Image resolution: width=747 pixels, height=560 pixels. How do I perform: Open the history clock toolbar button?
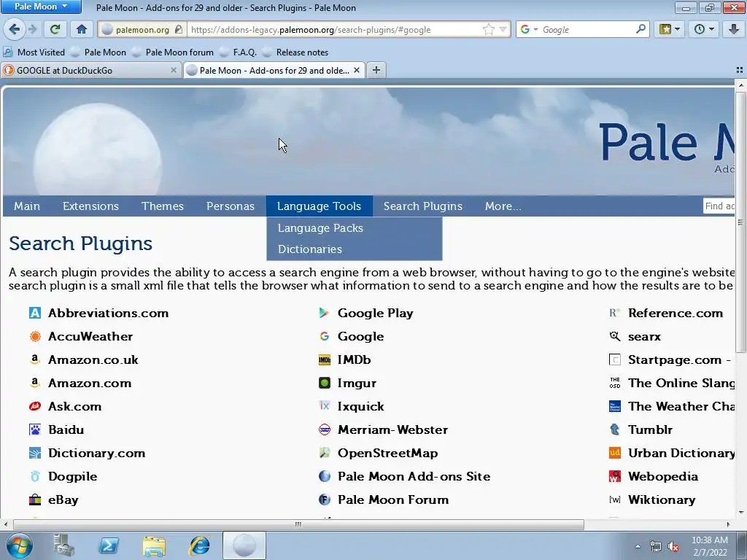point(700,29)
